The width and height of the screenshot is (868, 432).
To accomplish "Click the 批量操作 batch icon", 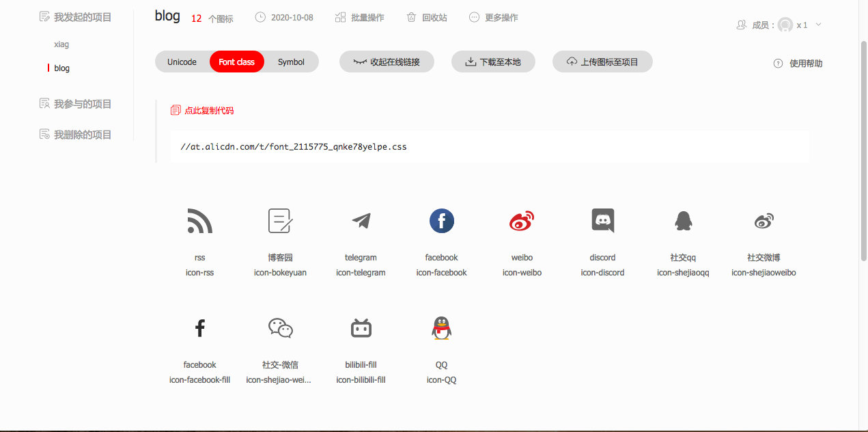I will coord(340,17).
